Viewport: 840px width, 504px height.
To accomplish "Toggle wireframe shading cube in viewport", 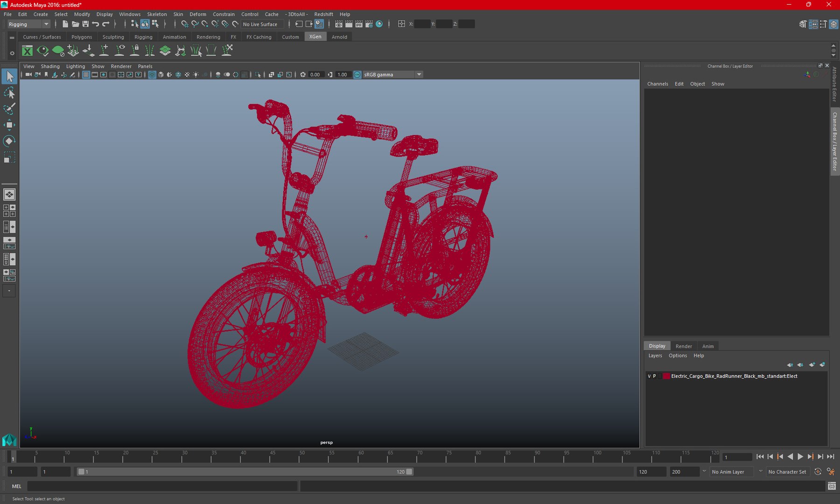I will click(x=152, y=75).
